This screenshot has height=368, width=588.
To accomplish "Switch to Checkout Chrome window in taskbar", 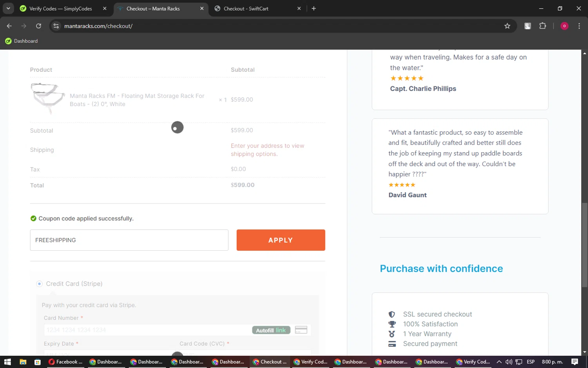I will (x=270, y=362).
